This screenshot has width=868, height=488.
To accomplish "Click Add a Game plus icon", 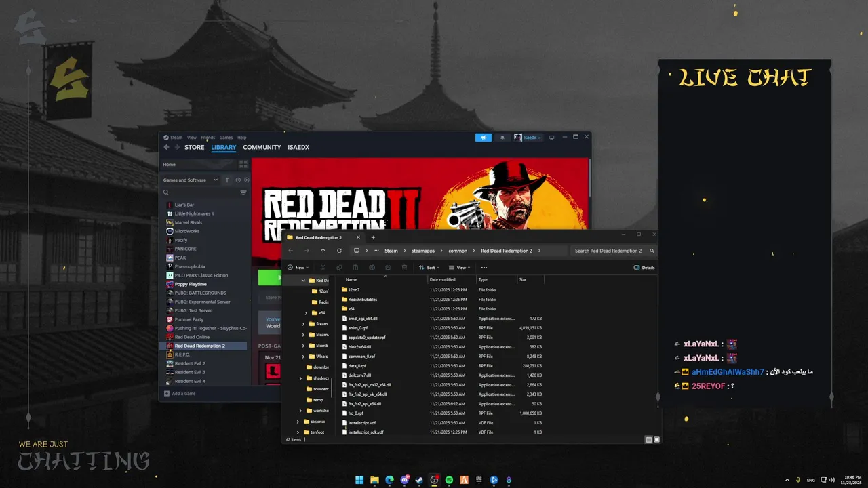I will [167, 393].
